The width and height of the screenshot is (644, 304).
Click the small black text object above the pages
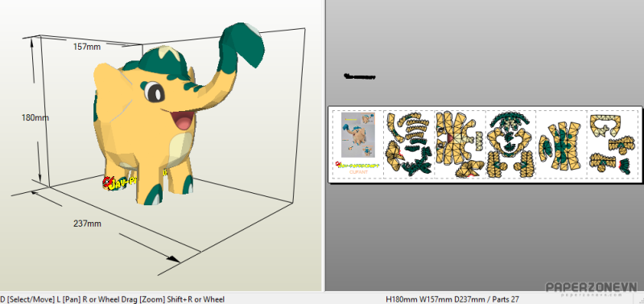(x=359, y=76)
